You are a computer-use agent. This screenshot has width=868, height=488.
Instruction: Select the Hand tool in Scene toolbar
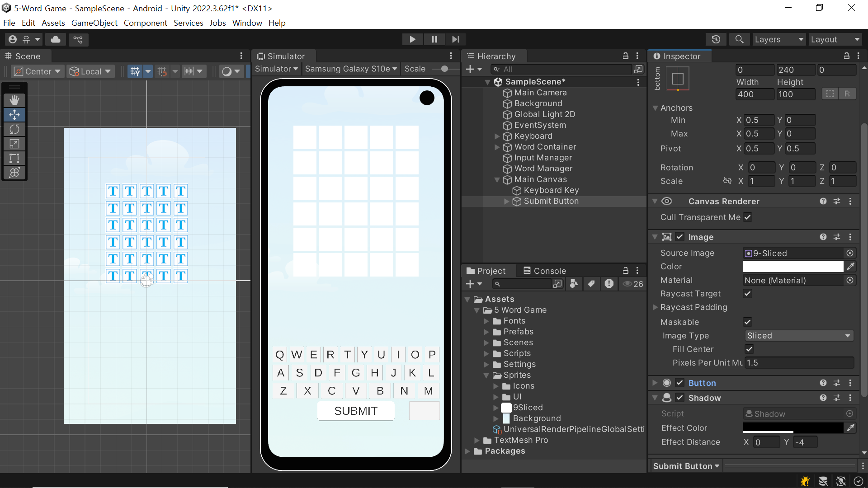(x=14, y=100)
